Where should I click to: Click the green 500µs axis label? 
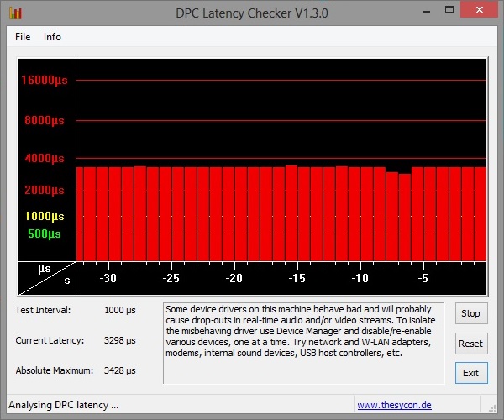click(x=45, y=234)
